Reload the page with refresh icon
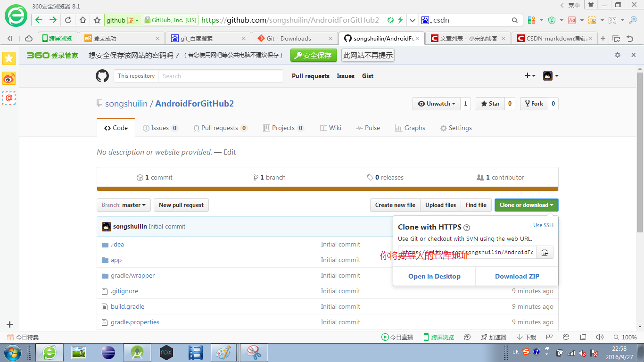644x362 pixels. point(68,20)
